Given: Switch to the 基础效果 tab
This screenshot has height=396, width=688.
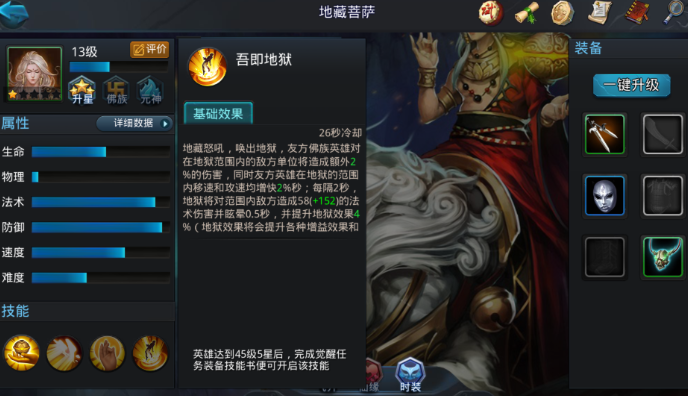Looking at the screenshot, I should click(x=218, y=114).
